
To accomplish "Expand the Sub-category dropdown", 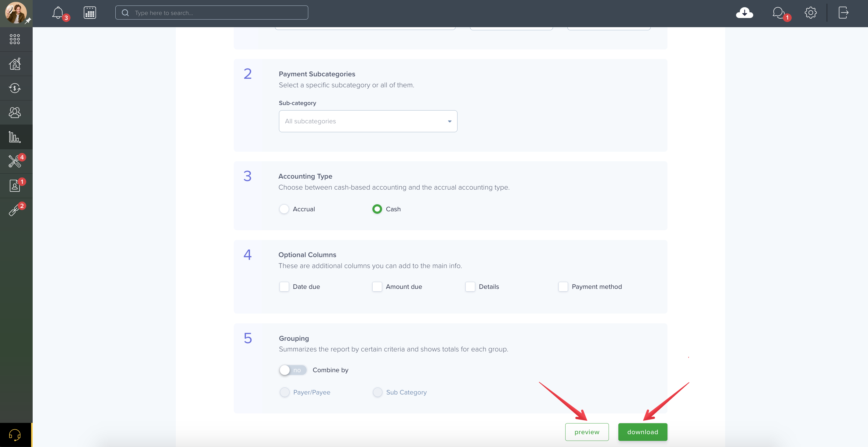I will [x=368, y=121].
